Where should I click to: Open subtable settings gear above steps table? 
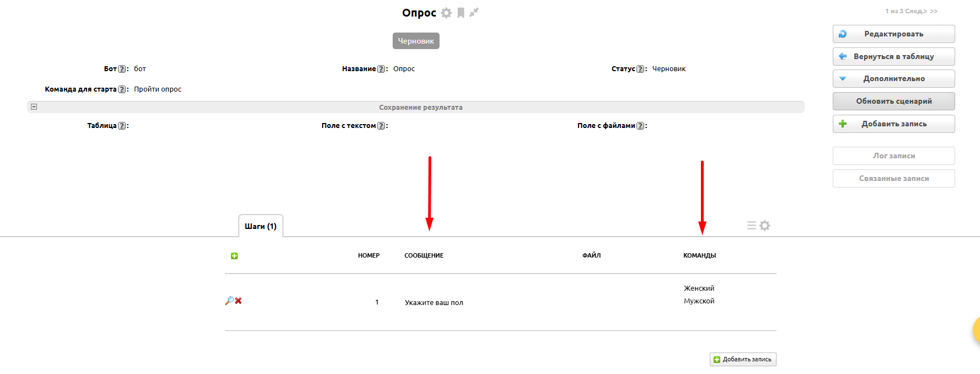765,226
